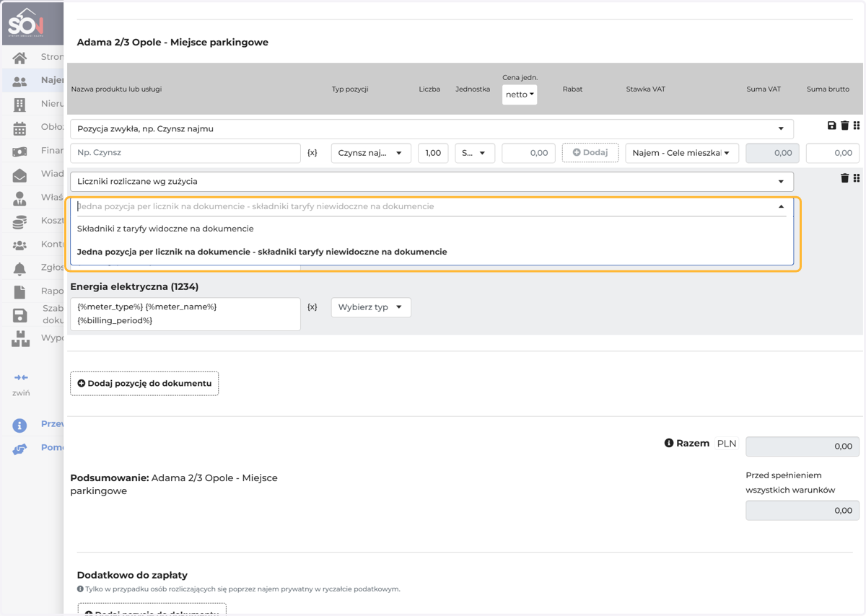Viewport: 866px width, 616px height.
Task: Choose Składniki z taryfy widoczne na dokumencie
Action: point(432,229)
